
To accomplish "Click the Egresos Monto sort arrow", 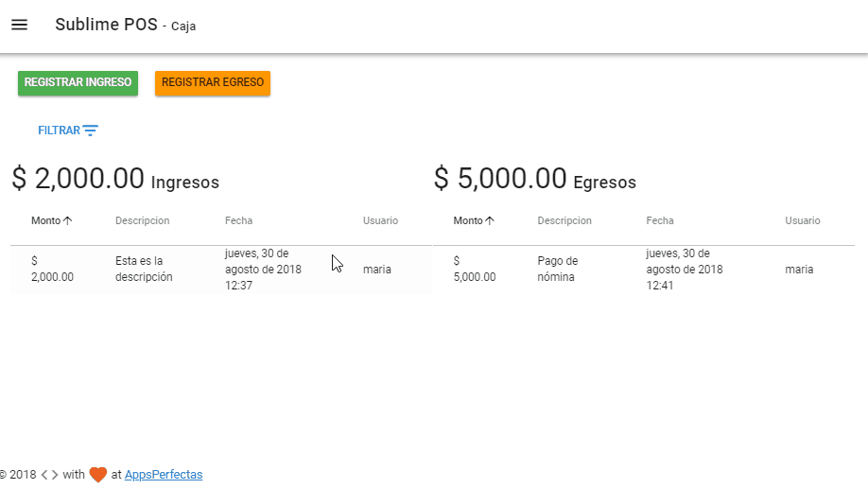I will pos(490,220).
